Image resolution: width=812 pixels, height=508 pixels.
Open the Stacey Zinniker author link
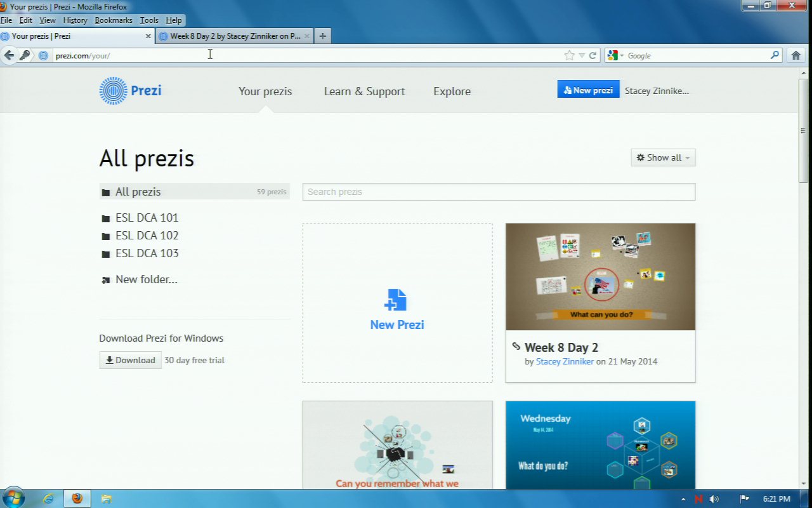(x=565, y=361)
